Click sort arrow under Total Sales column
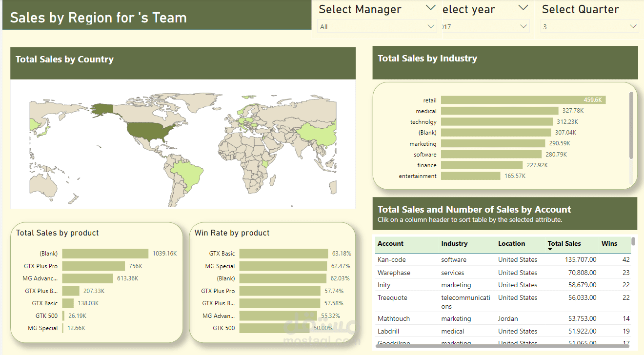 (x=550, y=250)
